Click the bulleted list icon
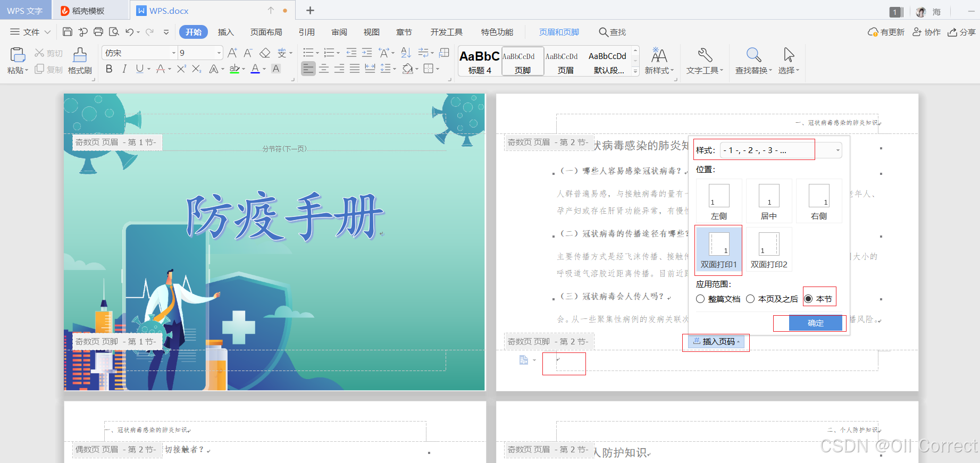Image resolution: width=980 pixels, height=463 pixels. pyautogui.click(x=308, y=53)
